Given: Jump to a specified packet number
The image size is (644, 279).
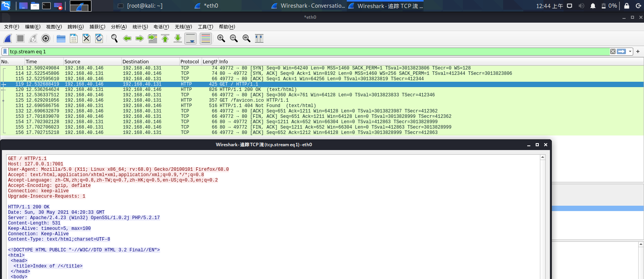Looking at the screenshot, I should click(x=152, y=38).
